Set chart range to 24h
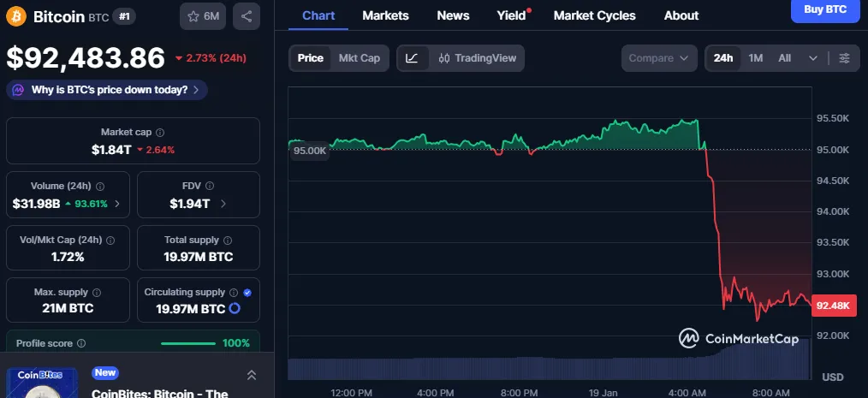Image resolution: width=868 pixels, height=398 pixels. tap(723, 58)
